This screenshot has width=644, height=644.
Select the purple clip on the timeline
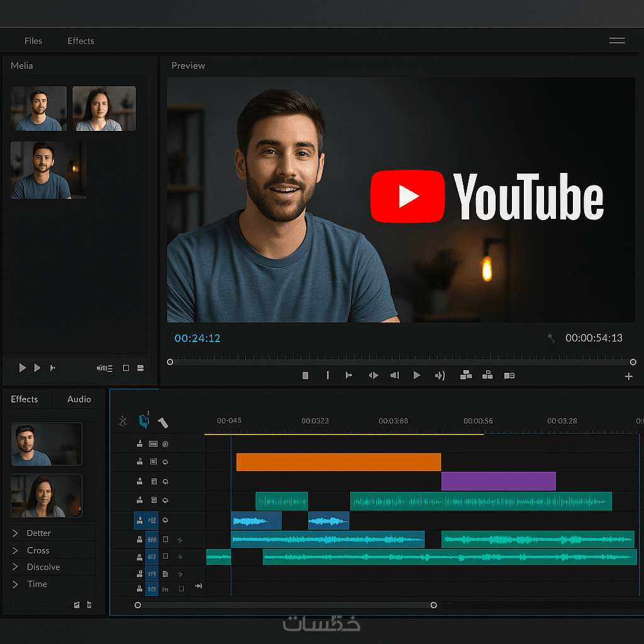(499, 481)
